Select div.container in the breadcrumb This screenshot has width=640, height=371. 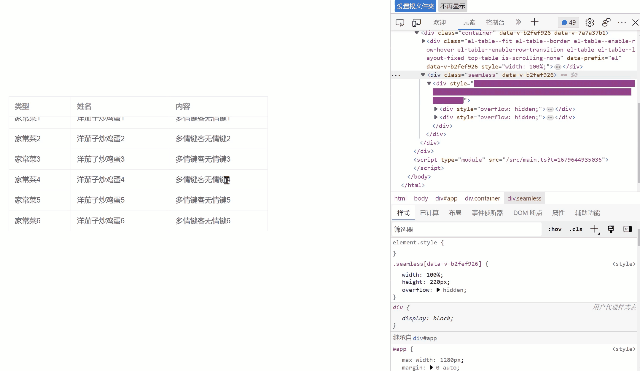point(482,198)
